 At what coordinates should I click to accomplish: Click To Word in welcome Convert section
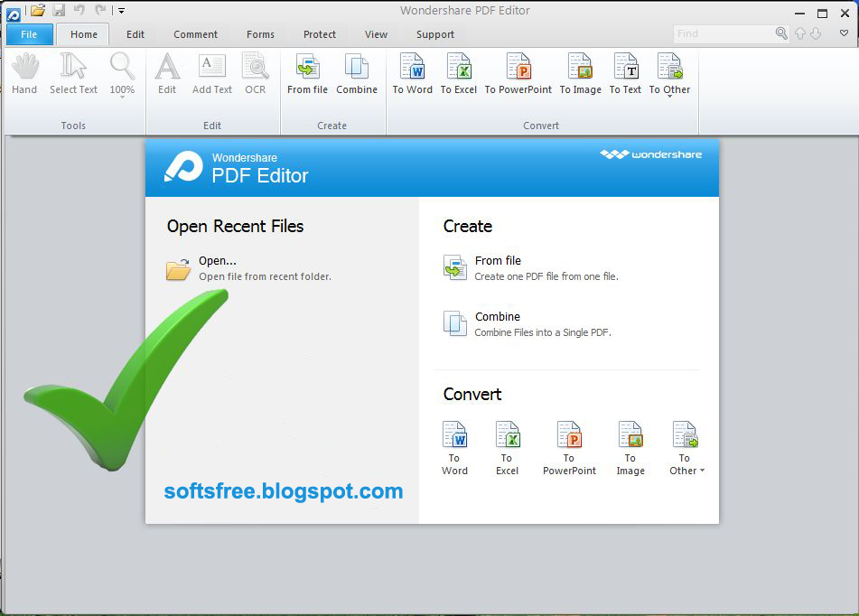point(454,448)
